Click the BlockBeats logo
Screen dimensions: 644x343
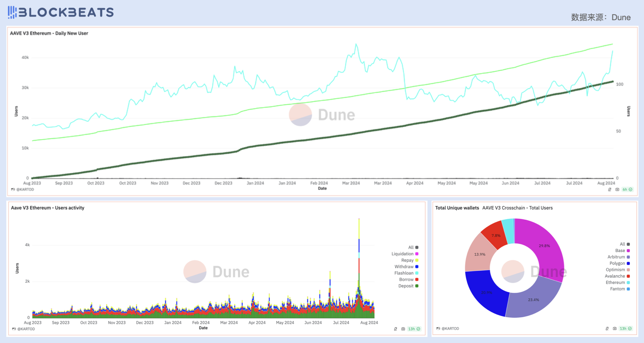[x=61, y=12]
